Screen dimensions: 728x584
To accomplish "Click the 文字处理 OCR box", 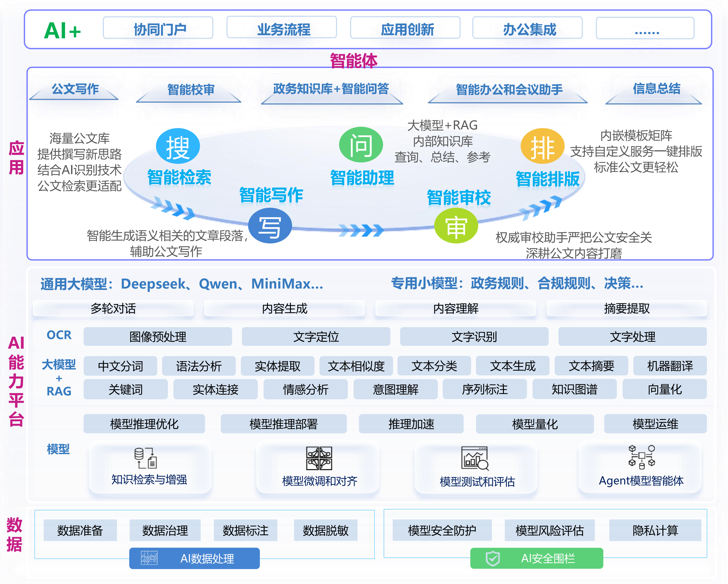I will [x=633, y=337].
